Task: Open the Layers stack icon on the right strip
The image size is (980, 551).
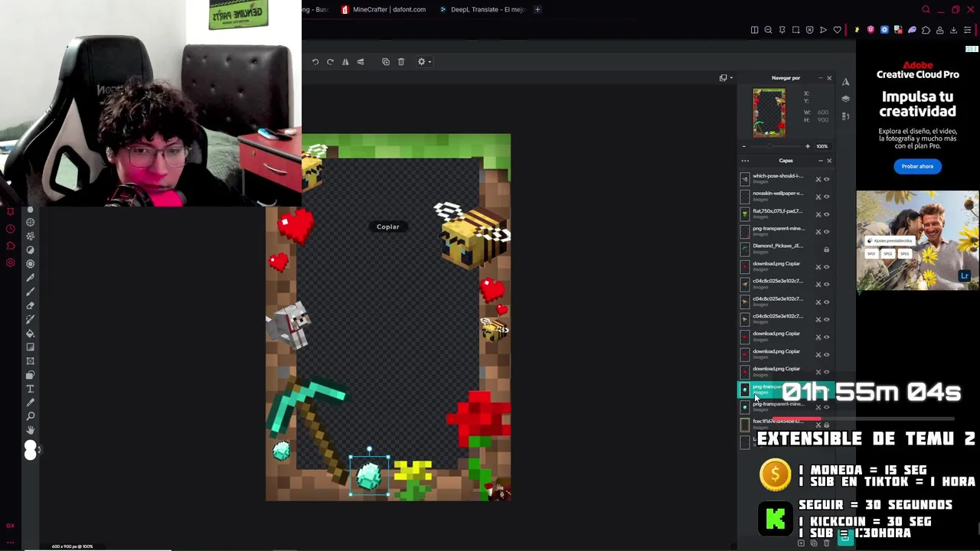Action: (845, 99)
